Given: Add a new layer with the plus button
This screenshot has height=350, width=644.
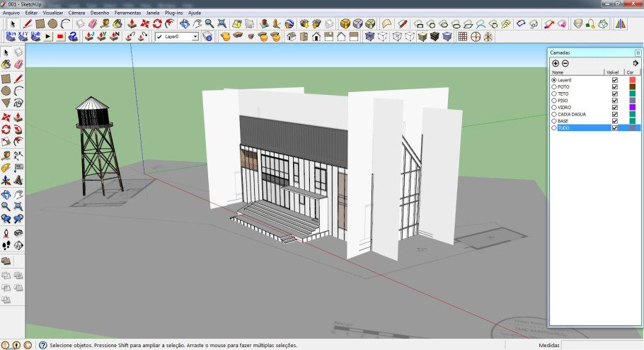Looking at the screenshot, I should click(x=556, y=63).
